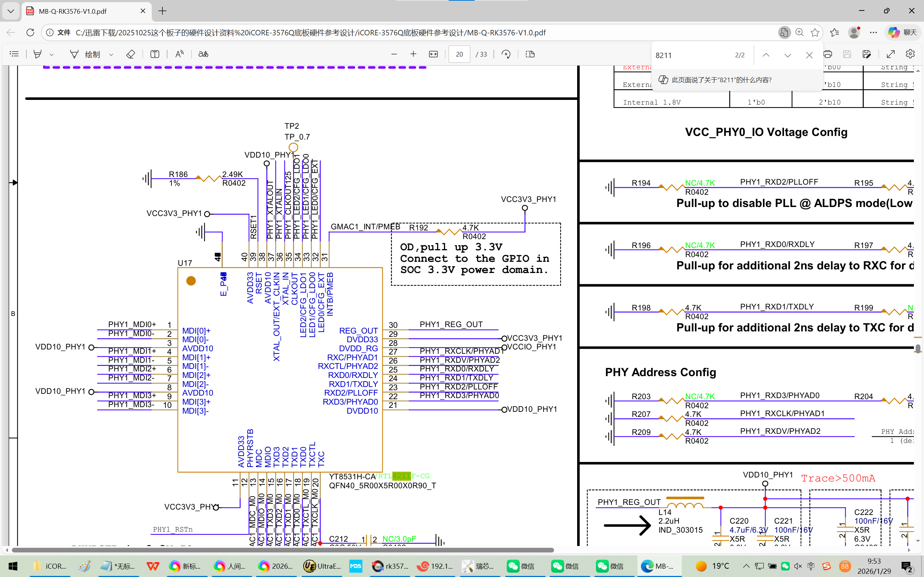
Task: Toggle the page view layout button
Action: click(x=530, y=54)
